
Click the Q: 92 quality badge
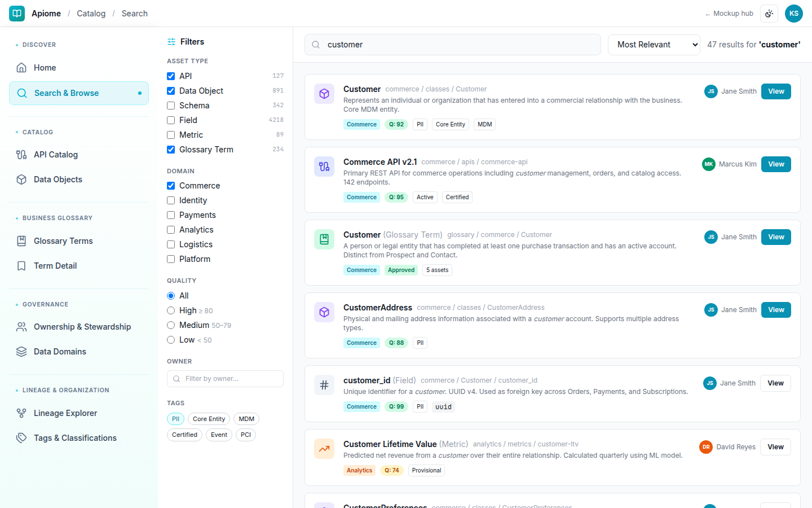click(x=396, y=125)
